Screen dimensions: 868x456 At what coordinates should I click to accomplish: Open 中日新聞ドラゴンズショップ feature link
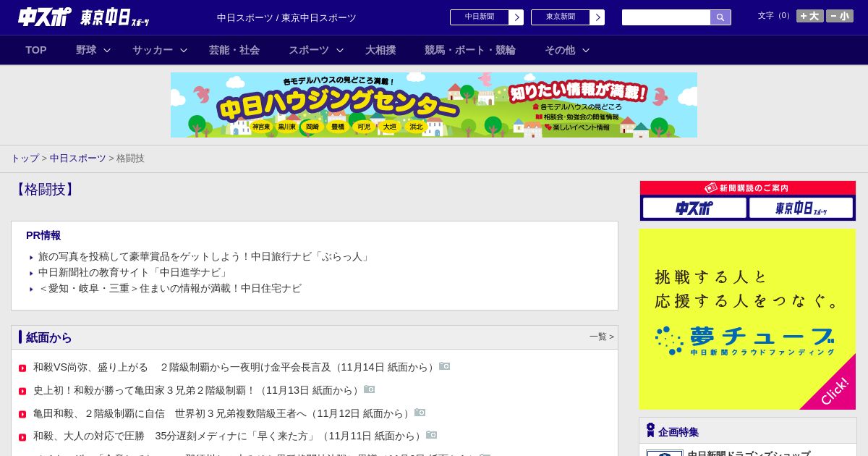749,454
